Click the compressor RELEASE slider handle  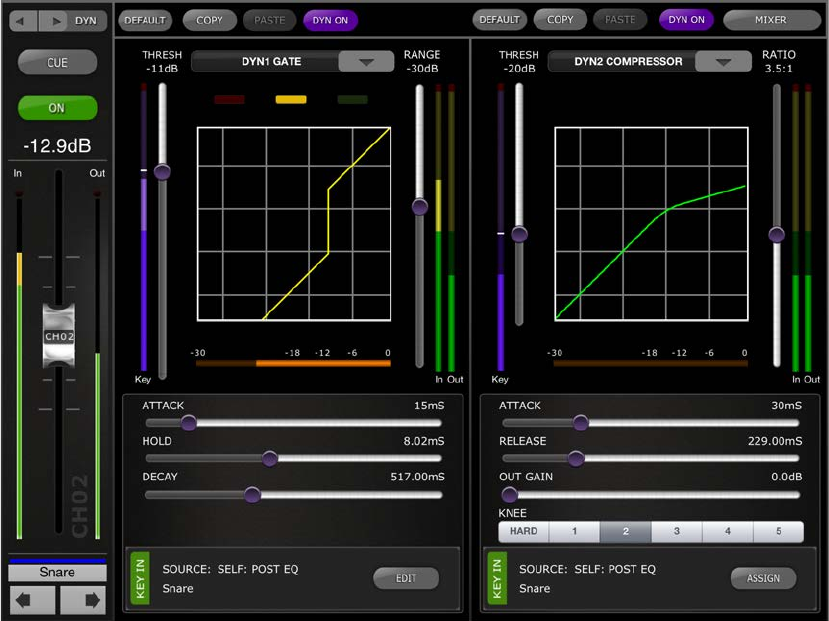pos(576,458)
